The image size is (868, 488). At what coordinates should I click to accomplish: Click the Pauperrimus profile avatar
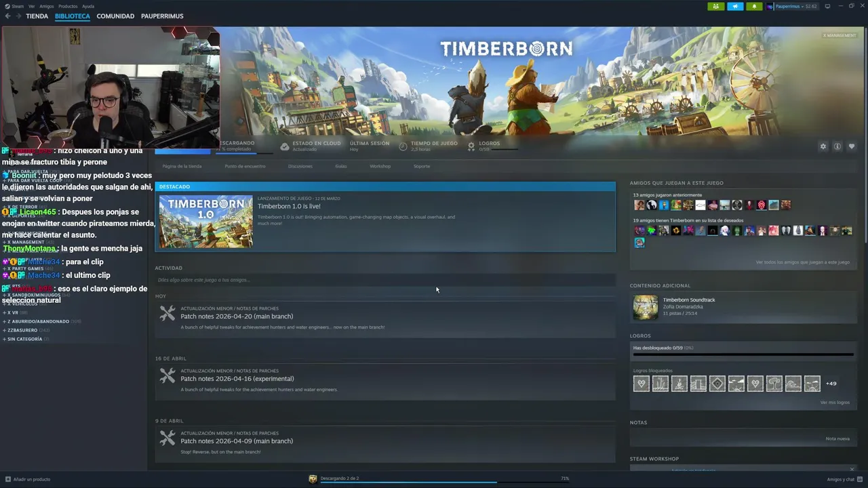771,6
